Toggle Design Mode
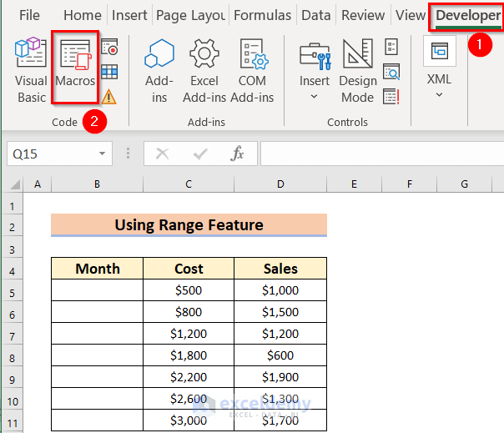Viewport: 504px width, 433px height. (x=358, y=71)
